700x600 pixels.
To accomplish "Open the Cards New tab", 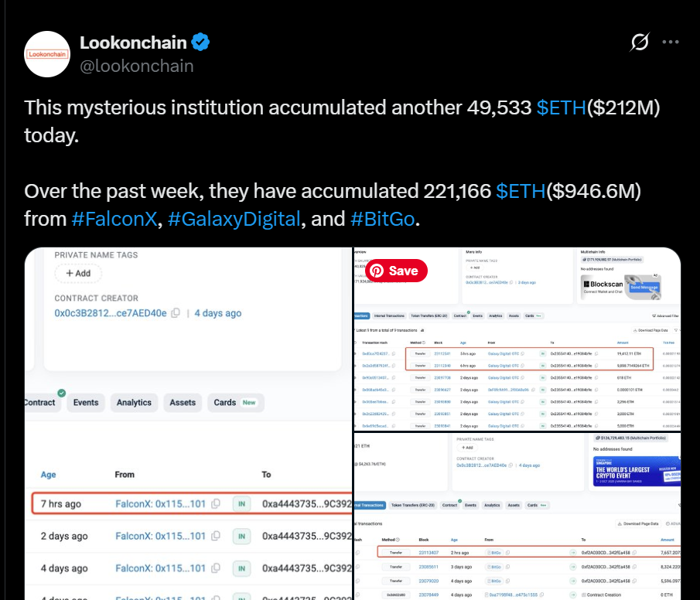I will tap(236, 402).
